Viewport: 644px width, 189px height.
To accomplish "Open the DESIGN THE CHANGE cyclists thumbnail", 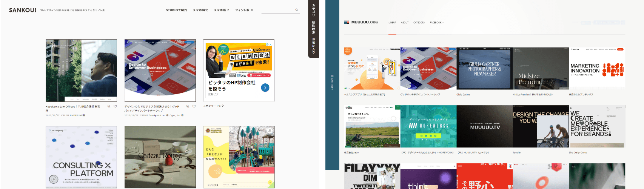I will [541, 126].
